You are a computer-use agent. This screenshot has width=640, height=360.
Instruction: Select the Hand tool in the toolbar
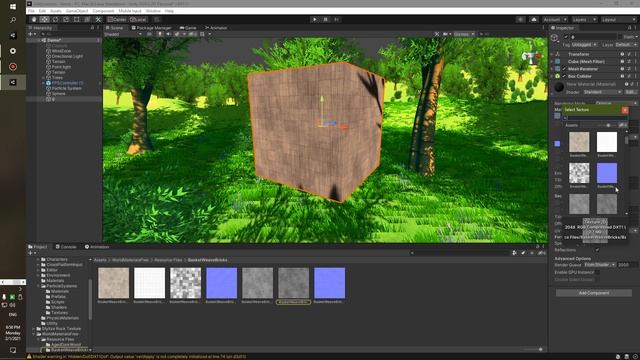34,20
